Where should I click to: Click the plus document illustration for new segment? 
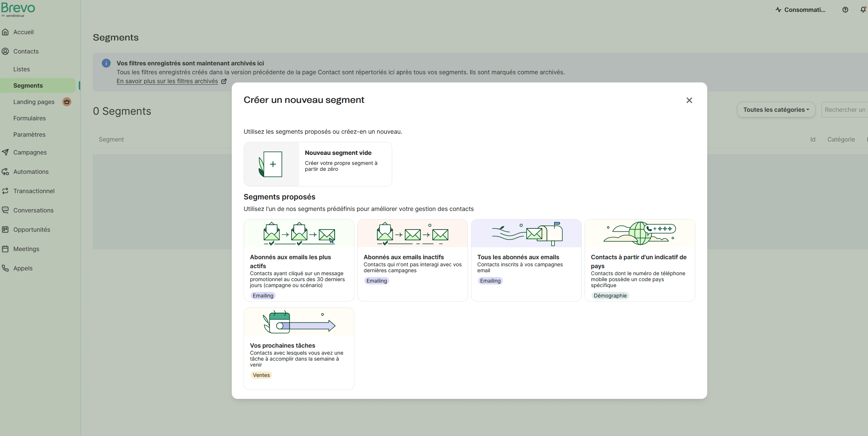(272, 164)
